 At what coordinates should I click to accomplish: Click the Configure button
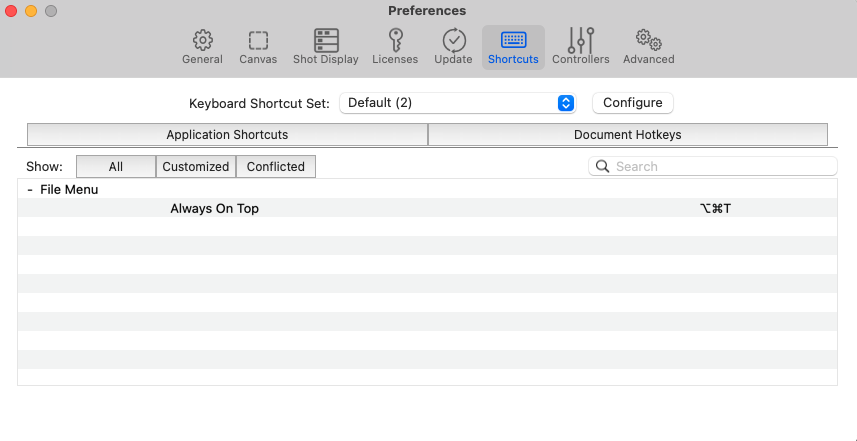tap(632, 103)
